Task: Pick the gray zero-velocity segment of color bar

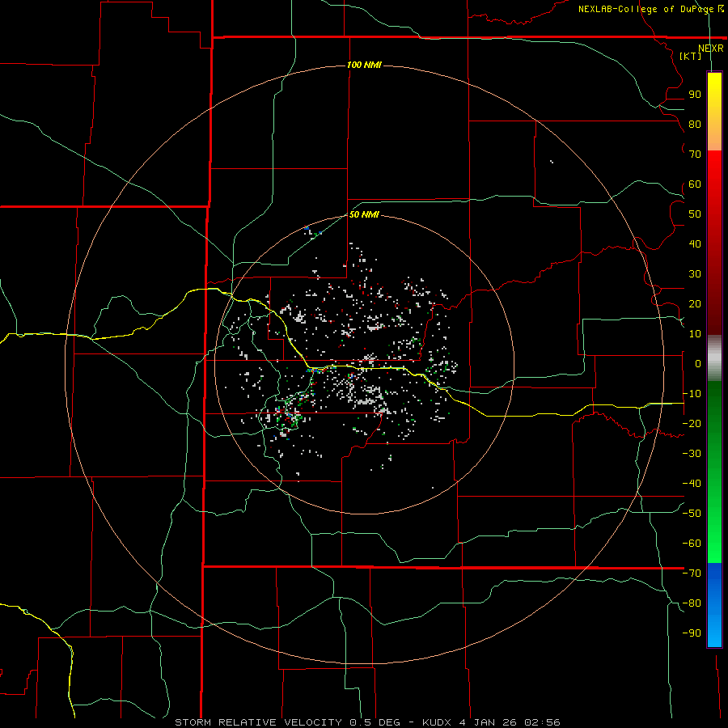Action: click(x=714, y=358)
